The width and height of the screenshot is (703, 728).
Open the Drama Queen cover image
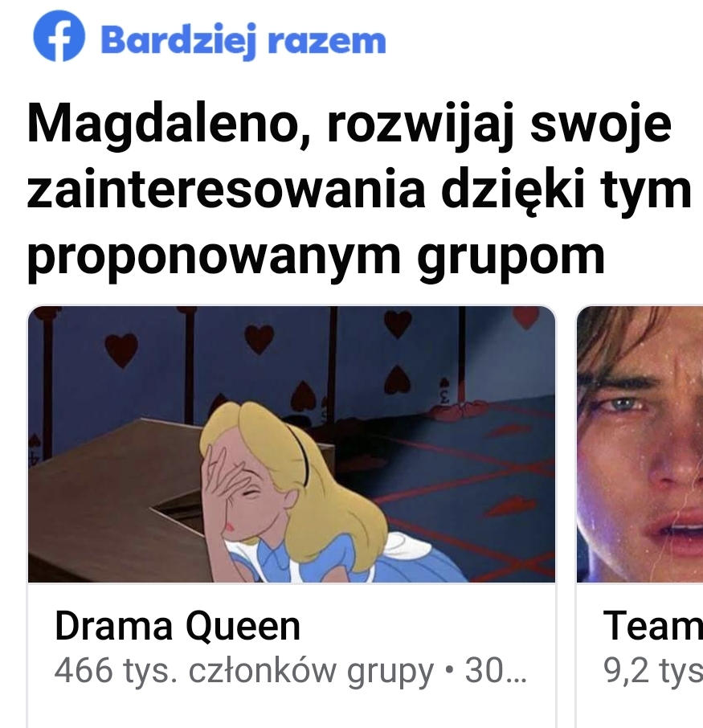click(292, 444)
